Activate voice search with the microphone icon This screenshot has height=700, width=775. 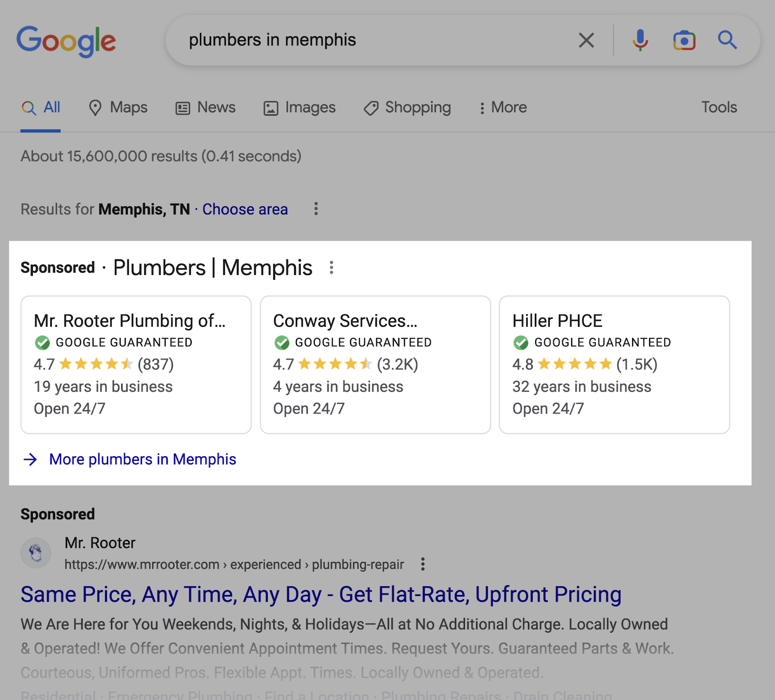[x=640, y=40]
